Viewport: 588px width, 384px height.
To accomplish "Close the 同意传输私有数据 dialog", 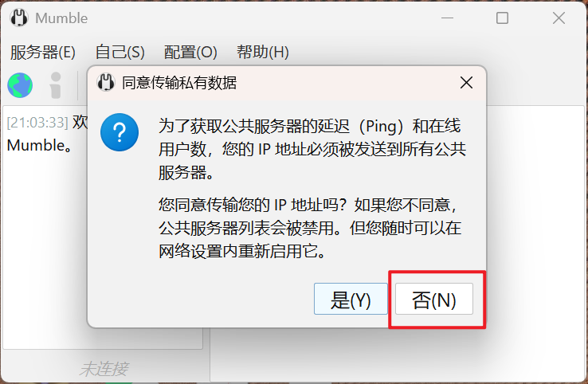I will tap(467, 83).
